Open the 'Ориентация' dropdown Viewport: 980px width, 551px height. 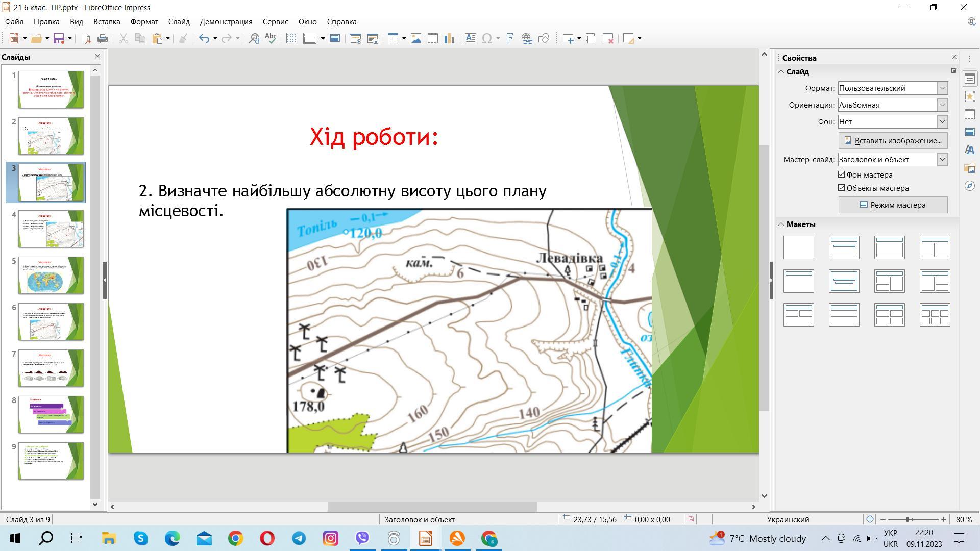click(942, 105)
